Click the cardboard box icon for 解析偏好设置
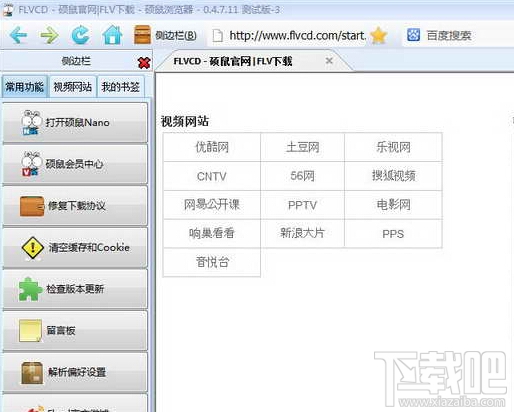 click(x=32, y=373)
